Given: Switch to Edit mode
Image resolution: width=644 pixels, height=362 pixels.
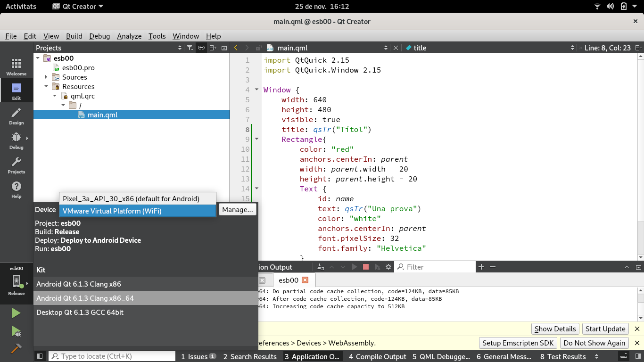Looking at the screenshot, I should tap(17, 91).
